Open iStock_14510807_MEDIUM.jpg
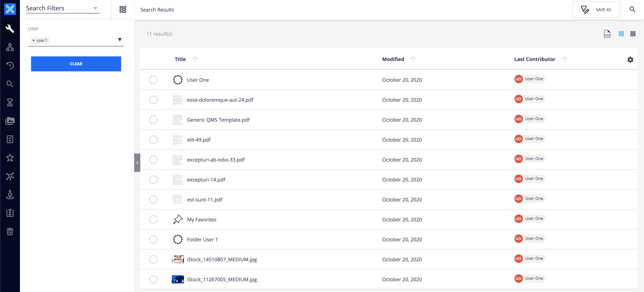Image resolution: width=644 pixels, height=292 pixels. point(222,259)
